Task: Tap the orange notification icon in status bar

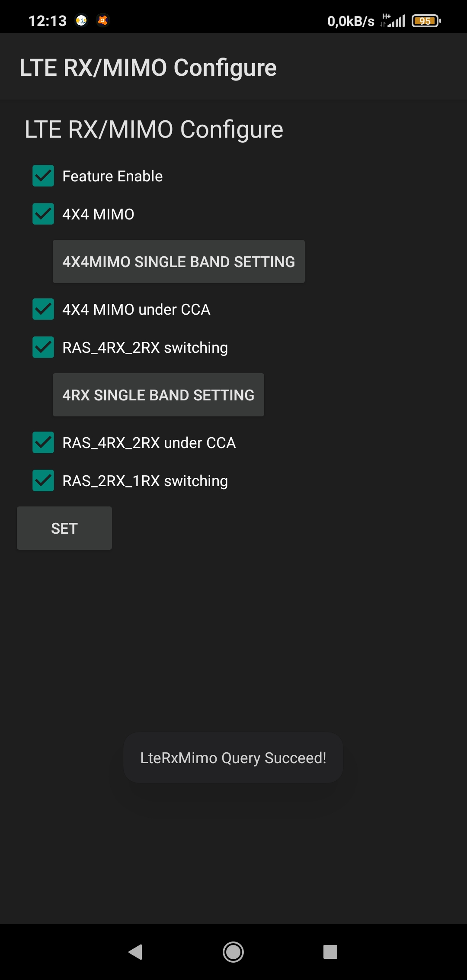Action: [103, 20]
